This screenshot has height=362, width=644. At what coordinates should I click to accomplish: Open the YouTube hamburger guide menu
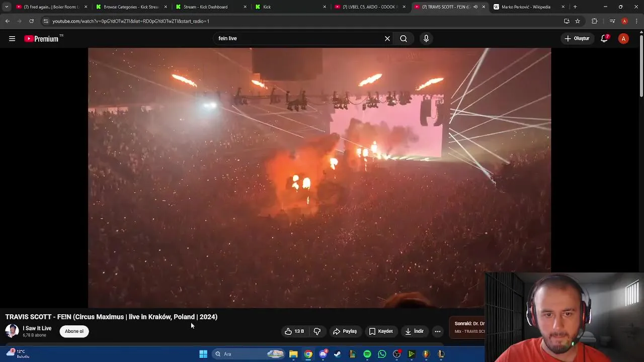click(12, 39)
